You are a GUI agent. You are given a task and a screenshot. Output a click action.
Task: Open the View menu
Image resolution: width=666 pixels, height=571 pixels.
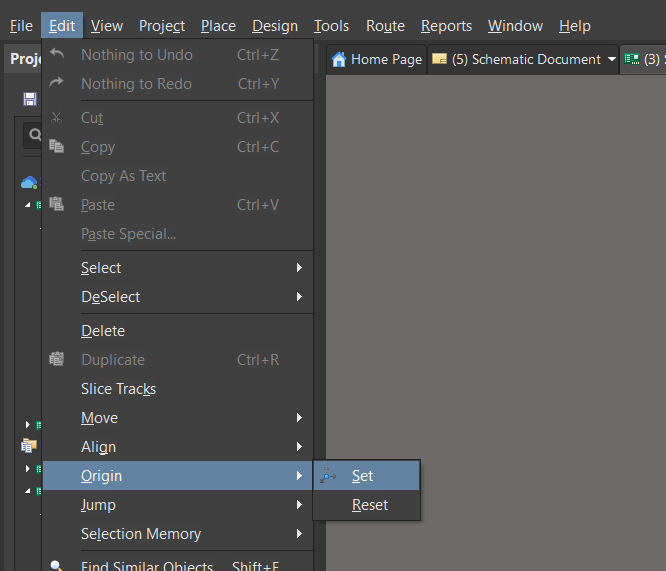pyautogui.click(x=107, y=26)
